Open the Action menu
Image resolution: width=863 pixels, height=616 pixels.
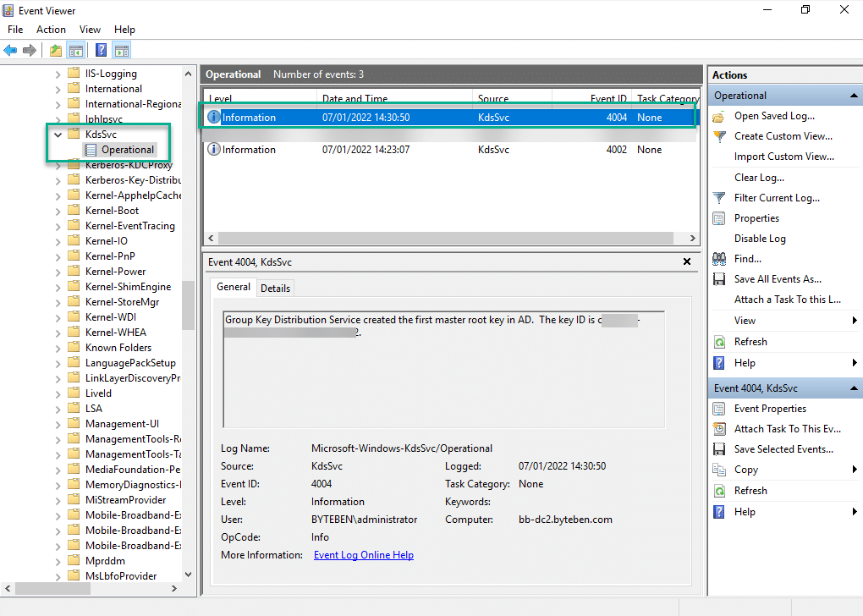click(51, 30)
